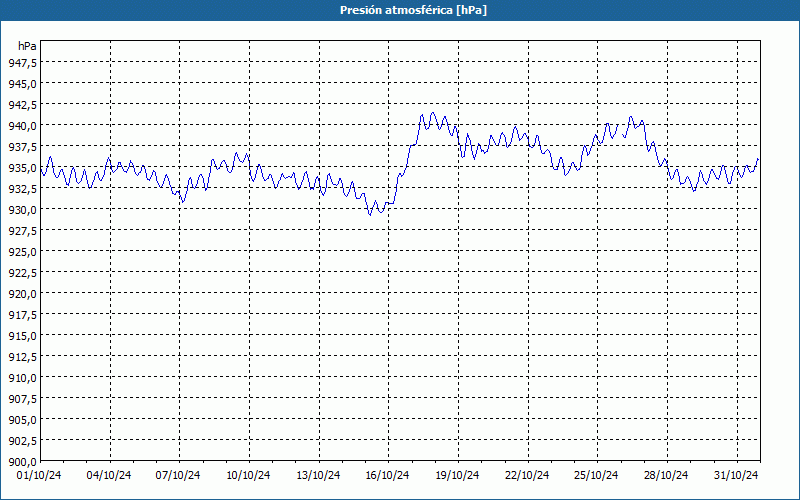The height and width of the screenshot is (500, 800).
Task: Click the 905,0 axis value
Action: tap(22, 419)
